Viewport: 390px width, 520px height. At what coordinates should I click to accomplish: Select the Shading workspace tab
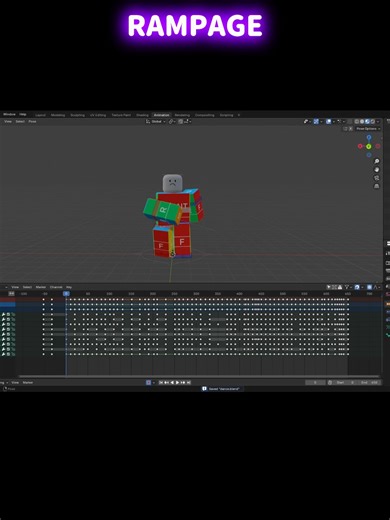coord(142,115)
